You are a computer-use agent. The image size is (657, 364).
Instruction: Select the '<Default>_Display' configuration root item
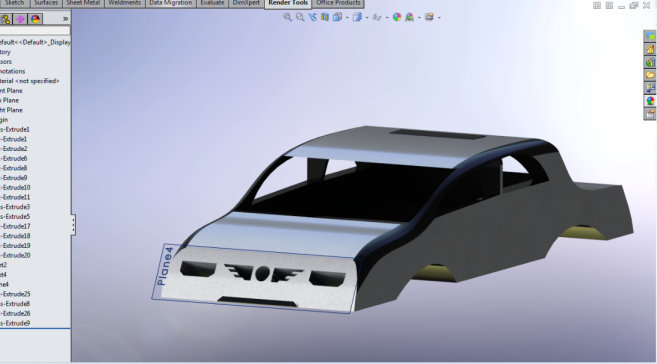(x=35, y=42)
